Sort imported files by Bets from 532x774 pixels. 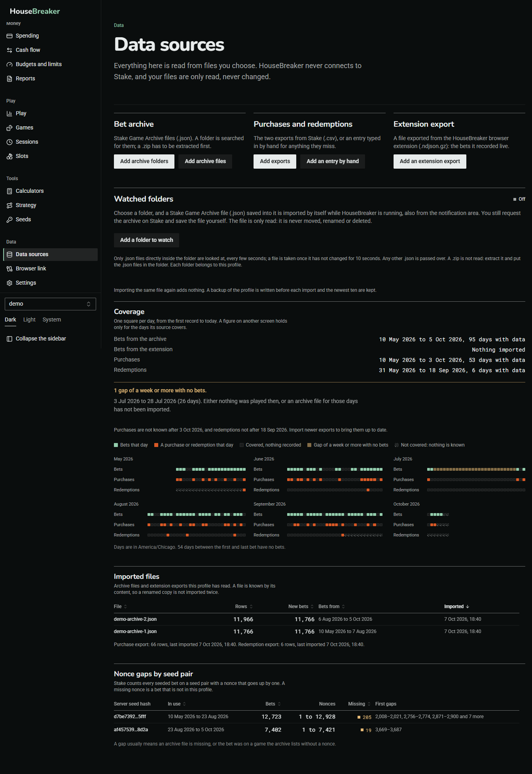click(x=331, y=607)
